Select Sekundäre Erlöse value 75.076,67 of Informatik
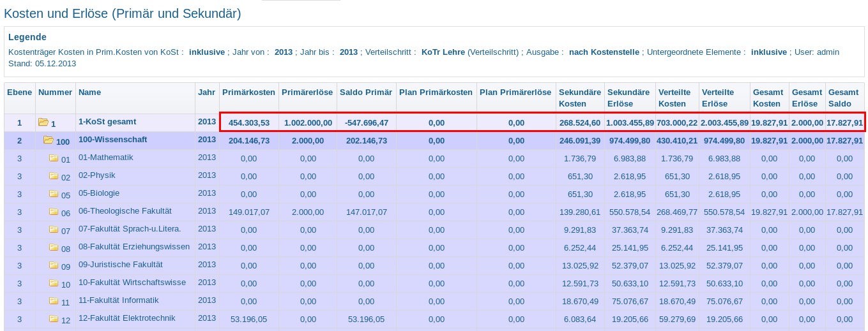The width and height of the screenshot is (868, 331). (x=630, y=301)
